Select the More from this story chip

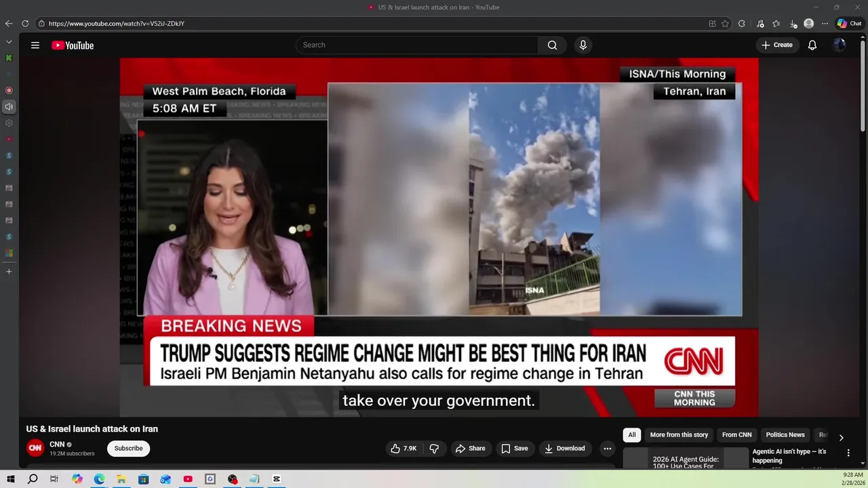pyautogui.click(x=679, y=435)
